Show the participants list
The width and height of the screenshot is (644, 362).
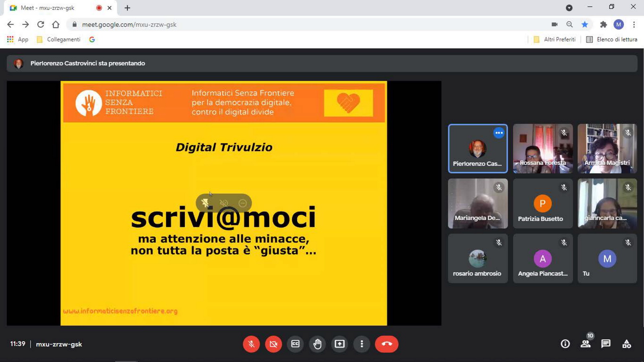coord(586,344)
